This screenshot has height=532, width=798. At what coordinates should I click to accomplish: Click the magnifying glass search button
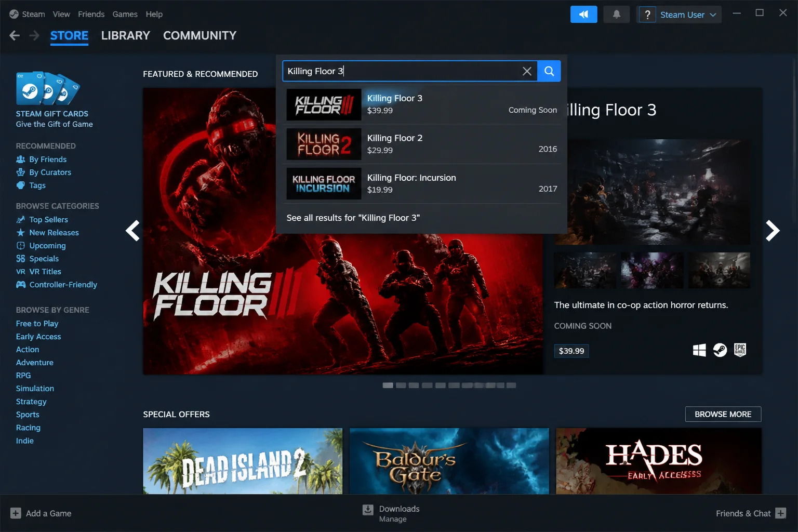tap(549, 71)
